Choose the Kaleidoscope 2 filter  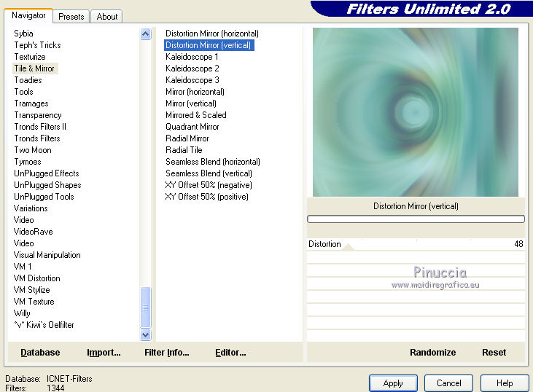tap(192, 68)
